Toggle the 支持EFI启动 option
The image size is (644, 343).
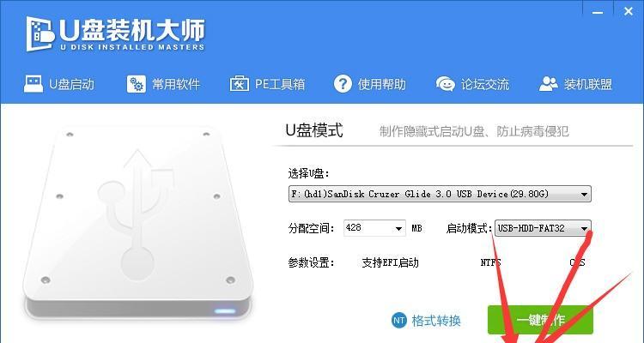pyautogui.click(x=390, y=262)
